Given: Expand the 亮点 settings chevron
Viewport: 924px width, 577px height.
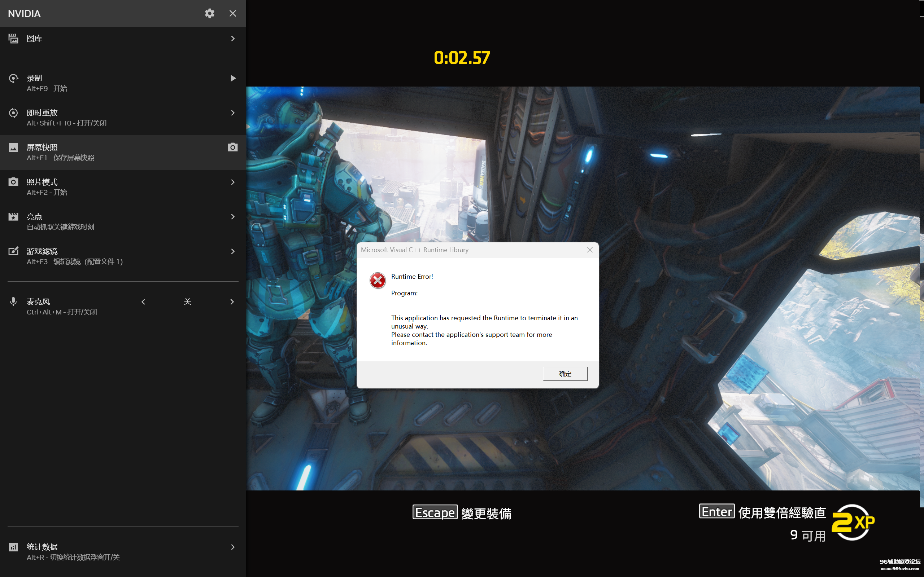Looking at the screenshot, I should [232, 216].
